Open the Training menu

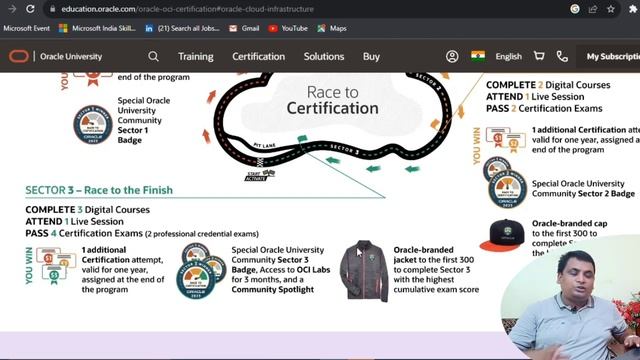pos(196,56)
